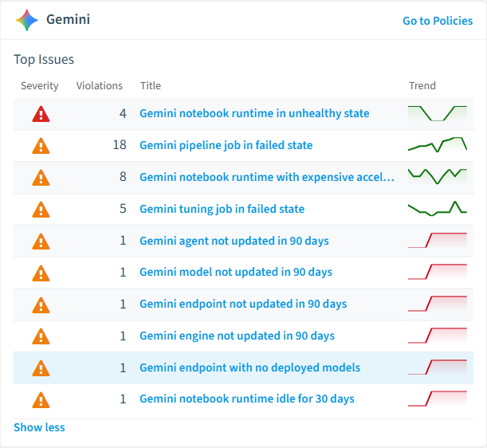The height and width of the screenshot is (448, 487).
Task: Click the violations count 8
Action: pos(123,177)
